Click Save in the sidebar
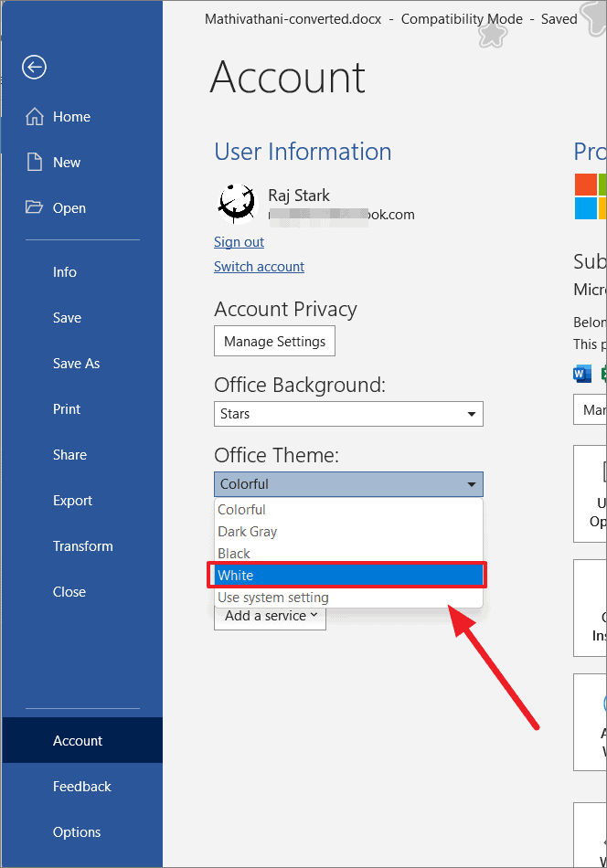Viewport: 607px width, 868px height. 82,317
